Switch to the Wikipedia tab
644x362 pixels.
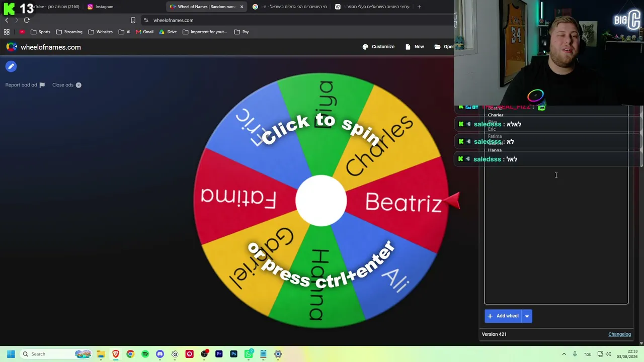pos(372,7)
